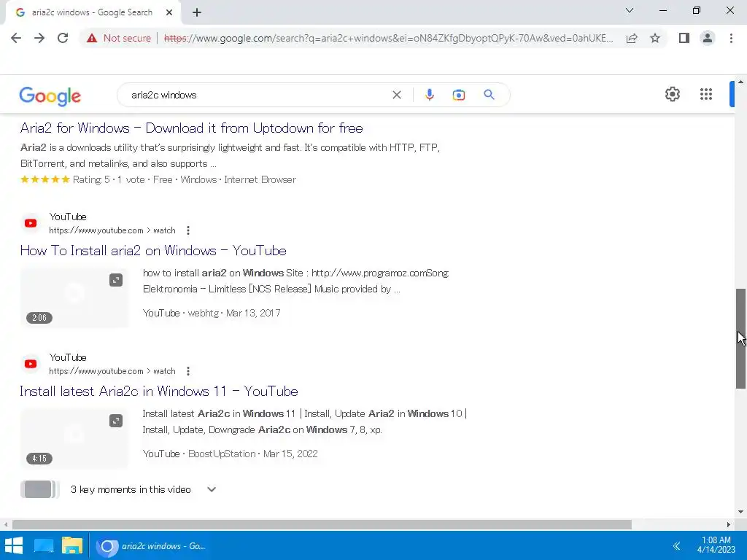
Task: Click YouTube favicon of webhtg video result
Action: tap(31, 223)
